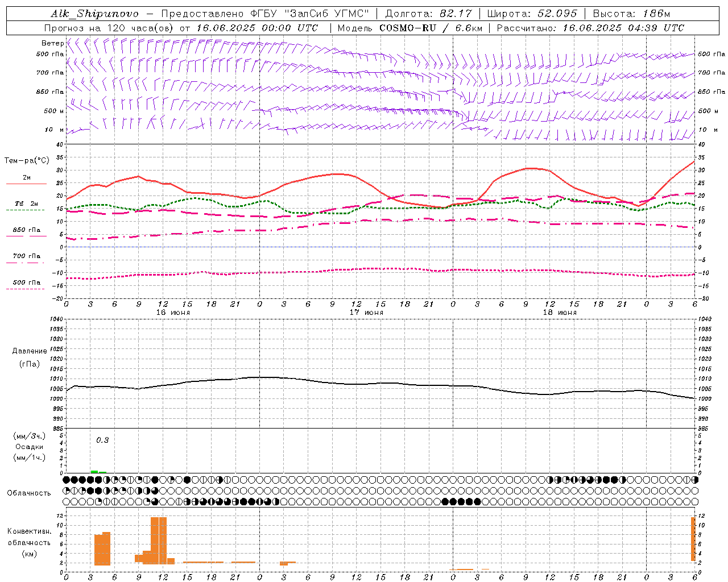Click the "Ветер" wind panel label
This screenshot has height=582, width=728.
click(x=53, y=43)
